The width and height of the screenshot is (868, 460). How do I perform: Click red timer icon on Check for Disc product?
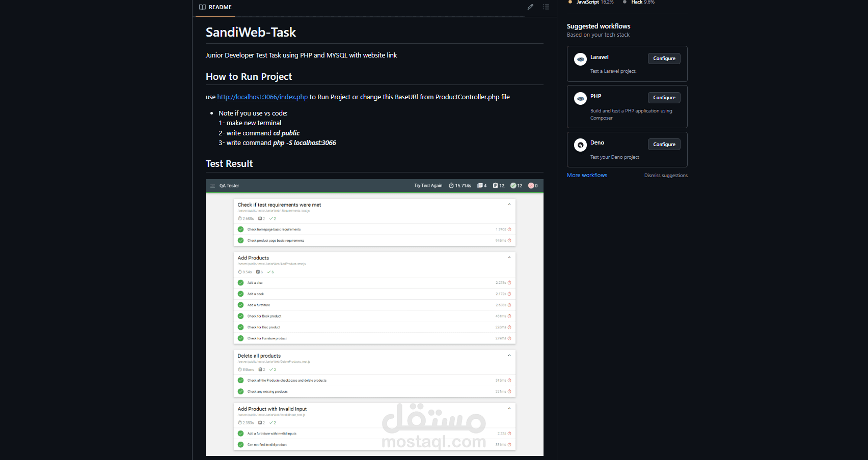tap(509, 327)
